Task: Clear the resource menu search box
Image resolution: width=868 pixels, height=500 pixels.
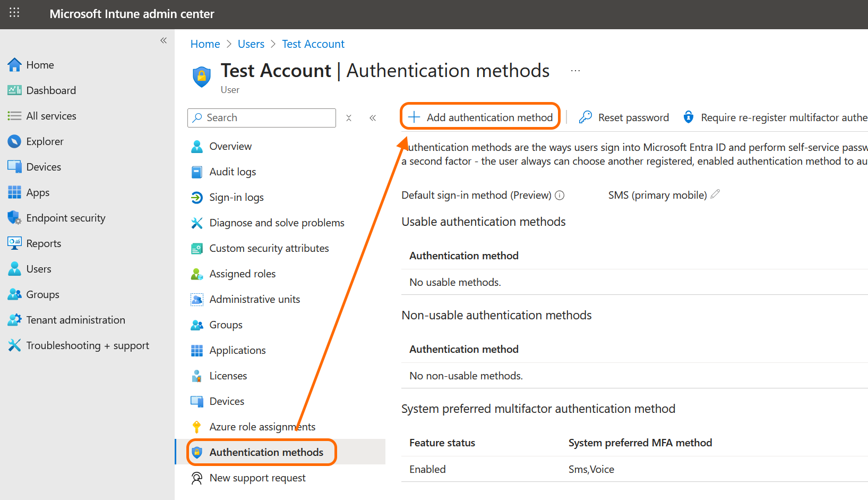Action: click(349, 118)
